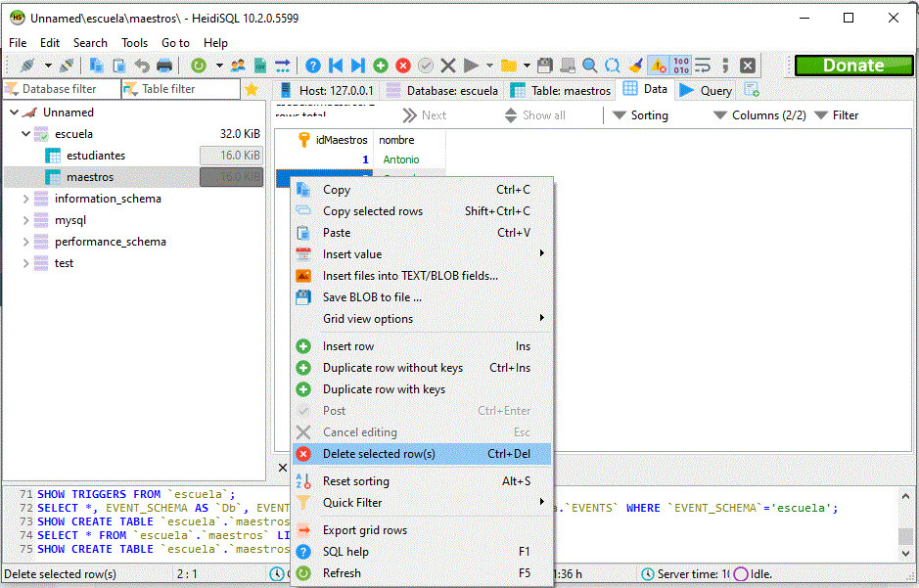Go to the last row icon

pos(357,66)
